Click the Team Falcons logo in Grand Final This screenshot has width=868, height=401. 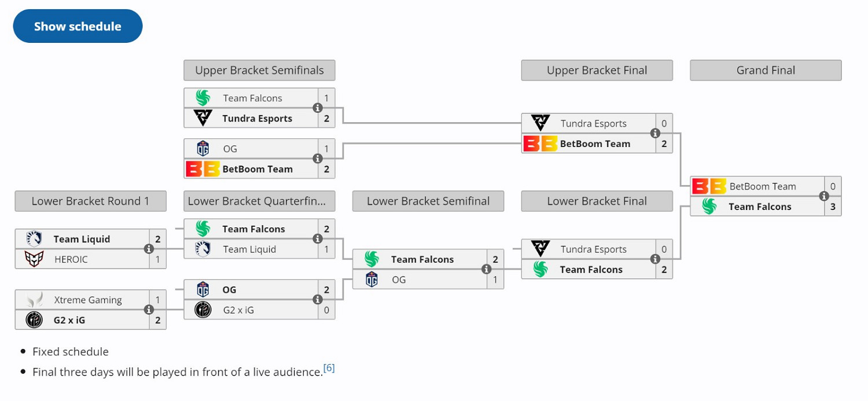pos(709,207)
